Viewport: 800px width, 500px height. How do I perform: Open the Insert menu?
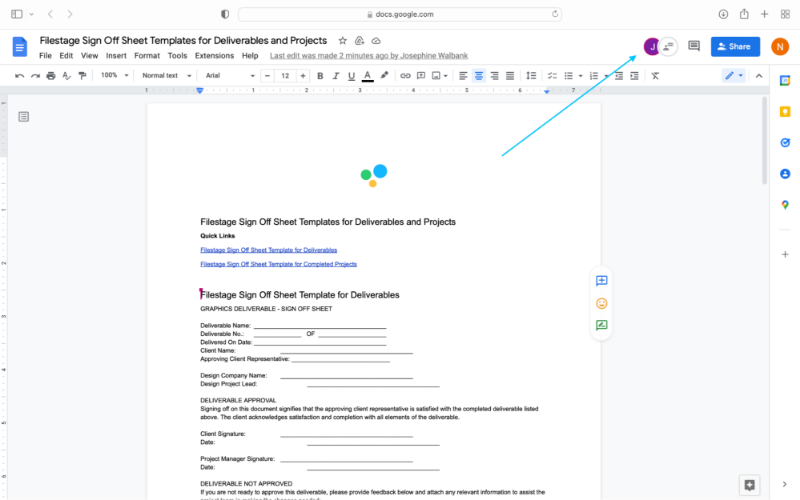click(116, 56)
